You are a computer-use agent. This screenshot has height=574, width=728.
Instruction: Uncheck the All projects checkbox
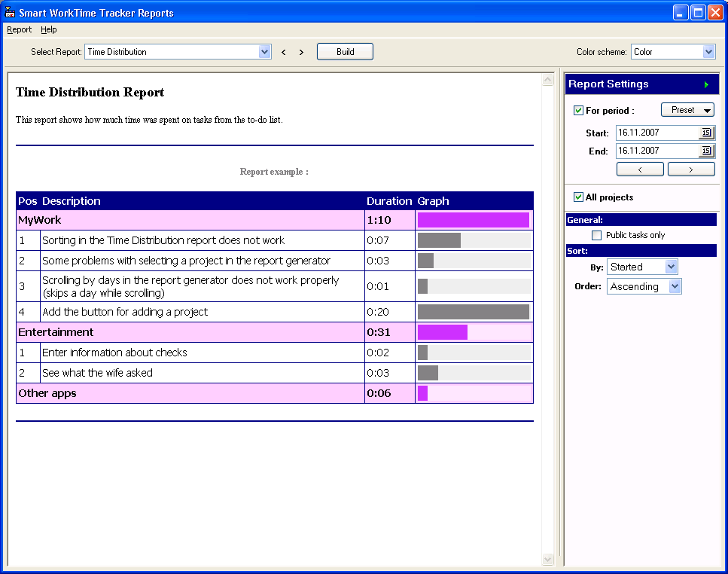pyautogui.click(x=578, y=197)
